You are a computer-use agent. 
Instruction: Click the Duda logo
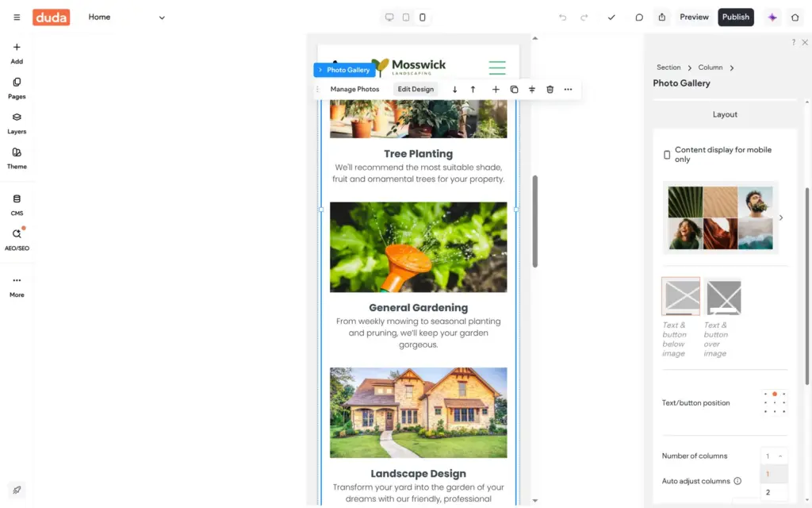coord(52,17)
